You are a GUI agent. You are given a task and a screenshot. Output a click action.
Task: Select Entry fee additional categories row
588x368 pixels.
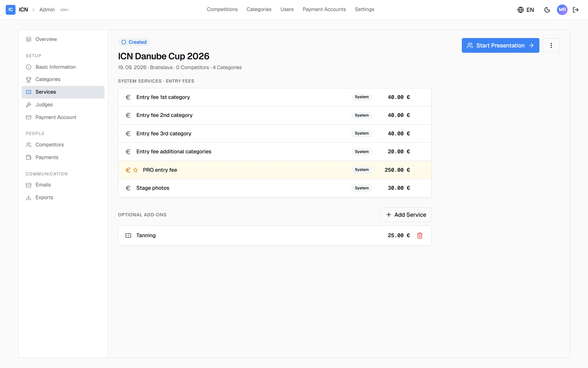[275, 152]
